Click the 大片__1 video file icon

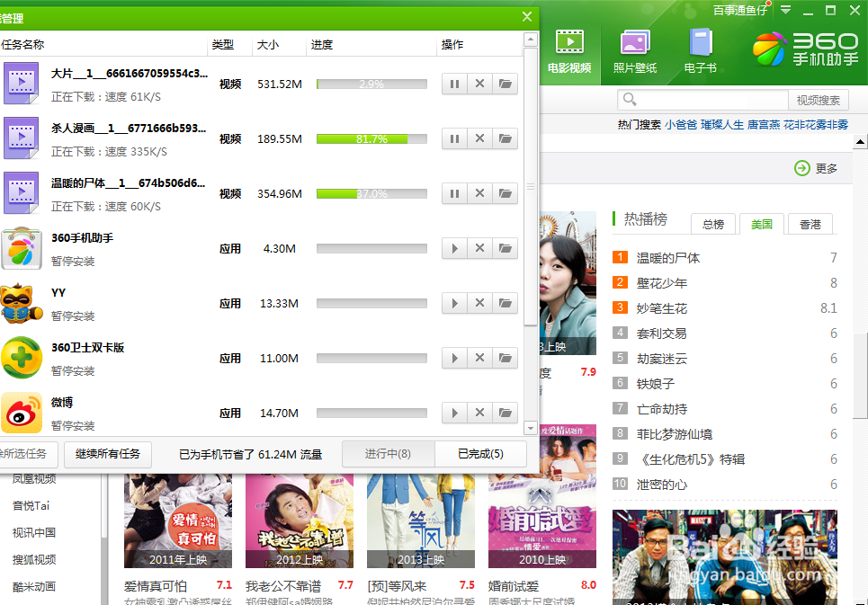pos(22,84)
